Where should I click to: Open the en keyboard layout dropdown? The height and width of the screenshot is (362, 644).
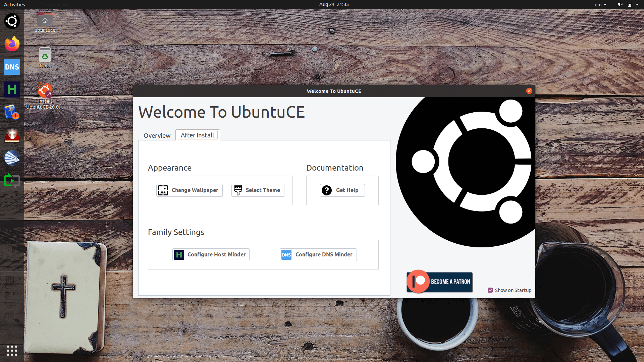[x=600, y=4]
